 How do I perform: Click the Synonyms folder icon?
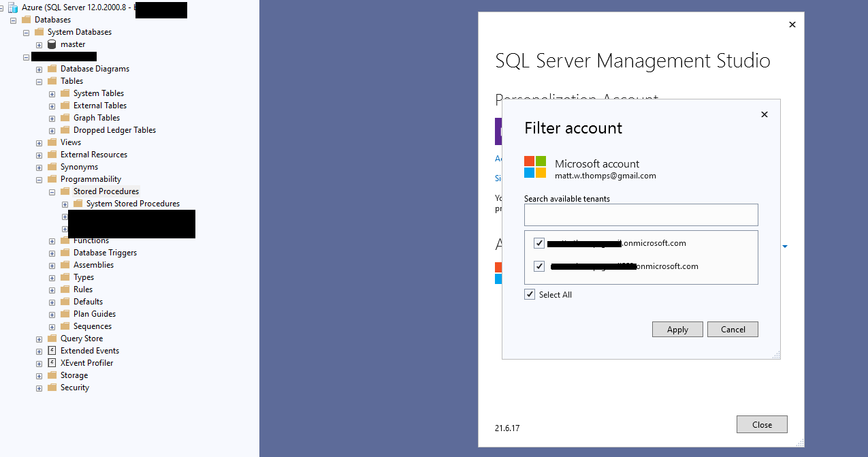tap(52, 167)
